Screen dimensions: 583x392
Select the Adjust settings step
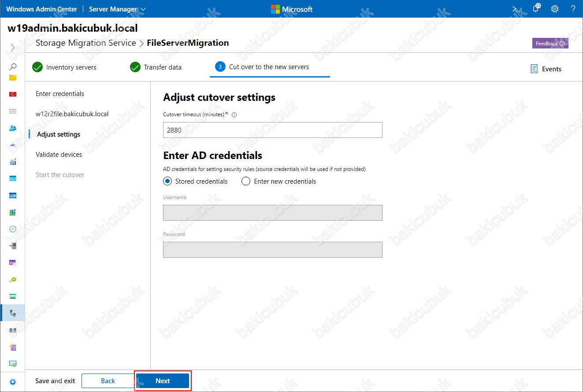59,134
